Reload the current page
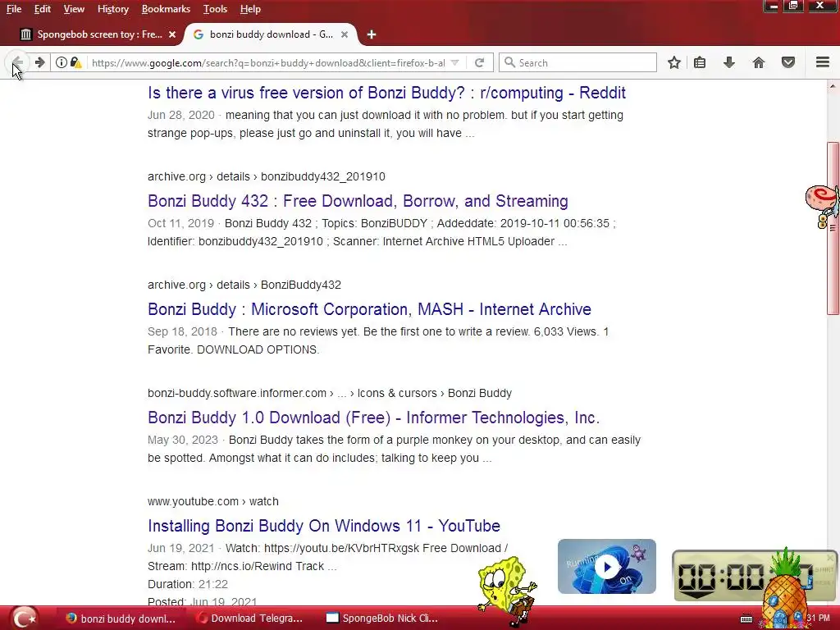 (x=479, y=62)
